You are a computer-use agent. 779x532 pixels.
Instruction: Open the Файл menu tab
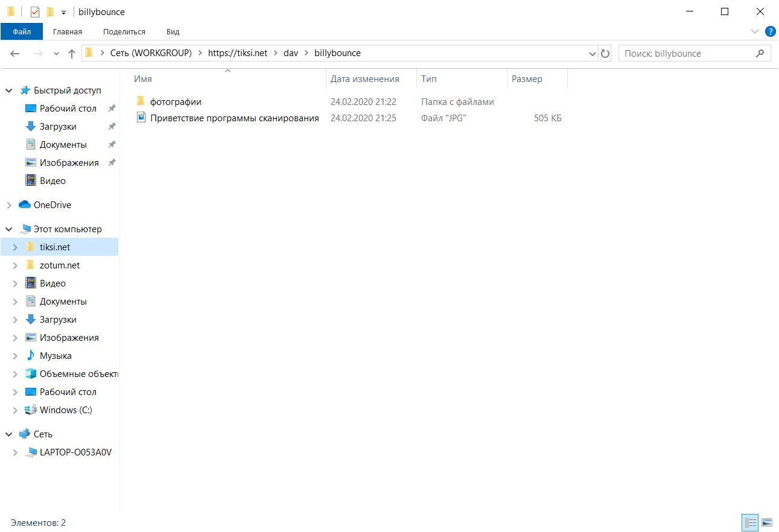pyautogui.click(x=22, y=31)
